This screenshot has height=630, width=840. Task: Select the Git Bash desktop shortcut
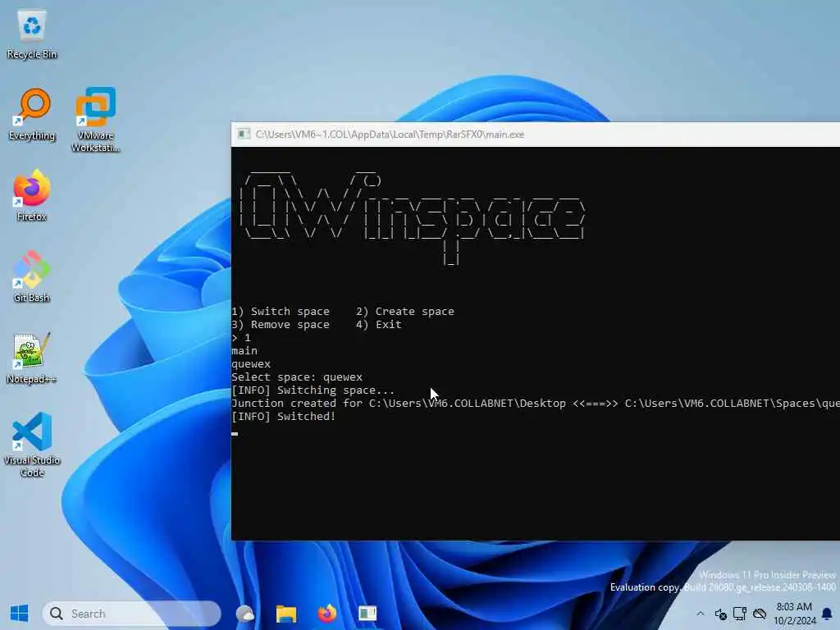(x=32, y=276)
